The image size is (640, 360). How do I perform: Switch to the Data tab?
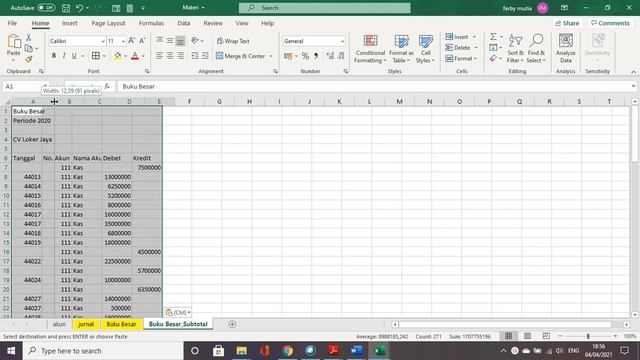[x=184, y=23]
